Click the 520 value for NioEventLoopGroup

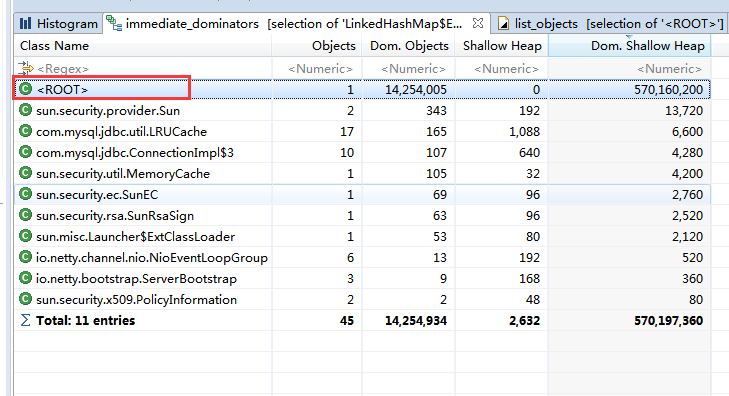(692, 257)
